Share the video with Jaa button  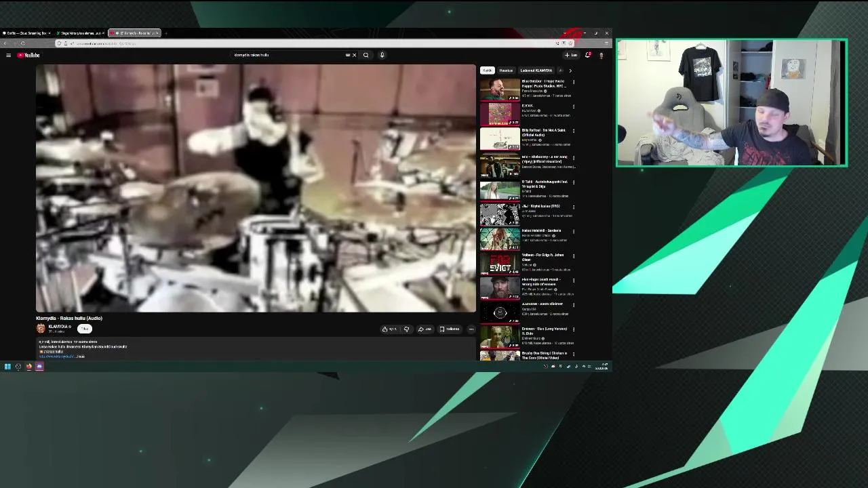[x=425, y=329]
